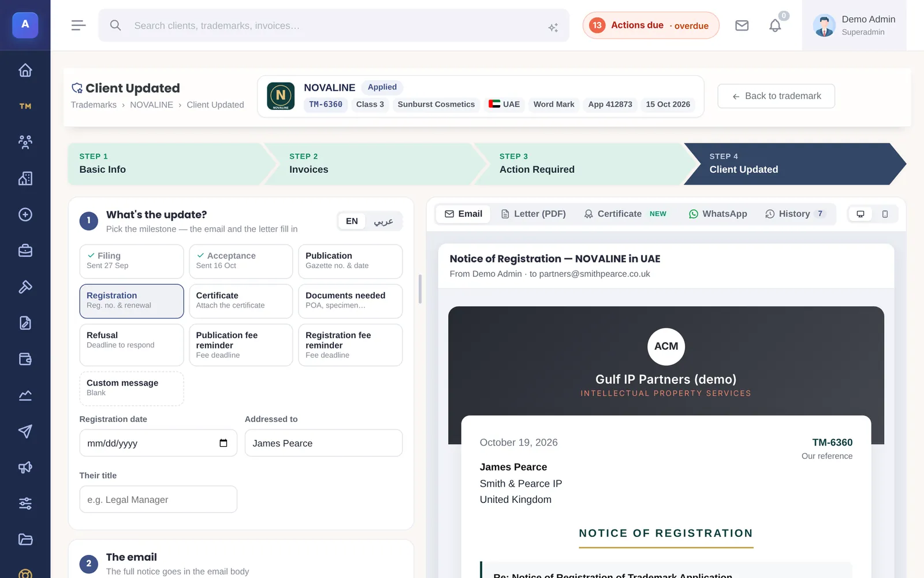
Task: Click Back to trademark button
Action: coord(776,96)
